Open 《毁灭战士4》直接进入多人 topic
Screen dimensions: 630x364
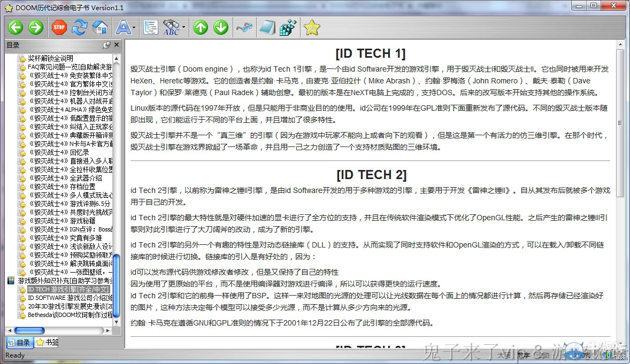(x=70, y=161)
